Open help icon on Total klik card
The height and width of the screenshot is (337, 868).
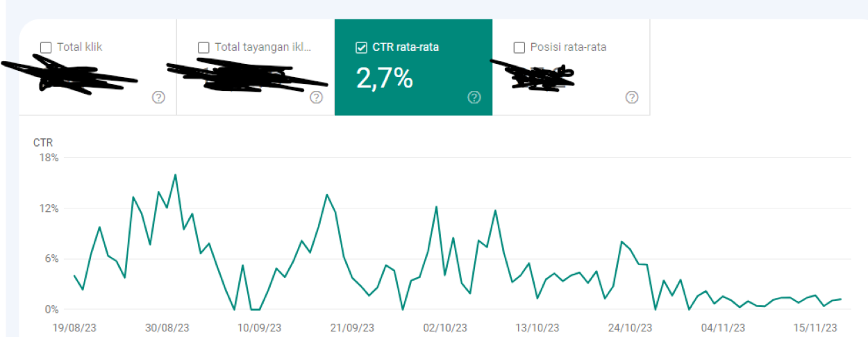tap(158, 97)
